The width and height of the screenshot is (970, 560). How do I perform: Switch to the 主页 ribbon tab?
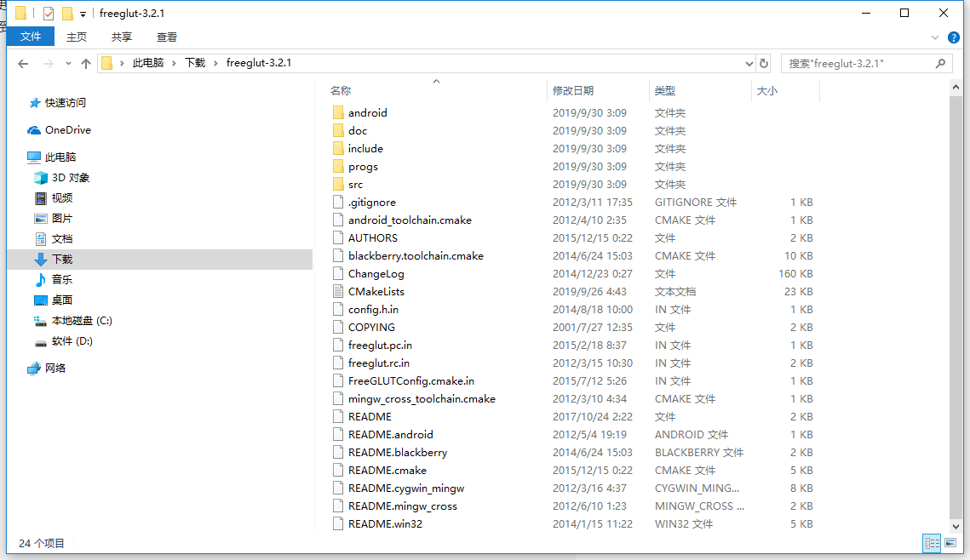77,37
